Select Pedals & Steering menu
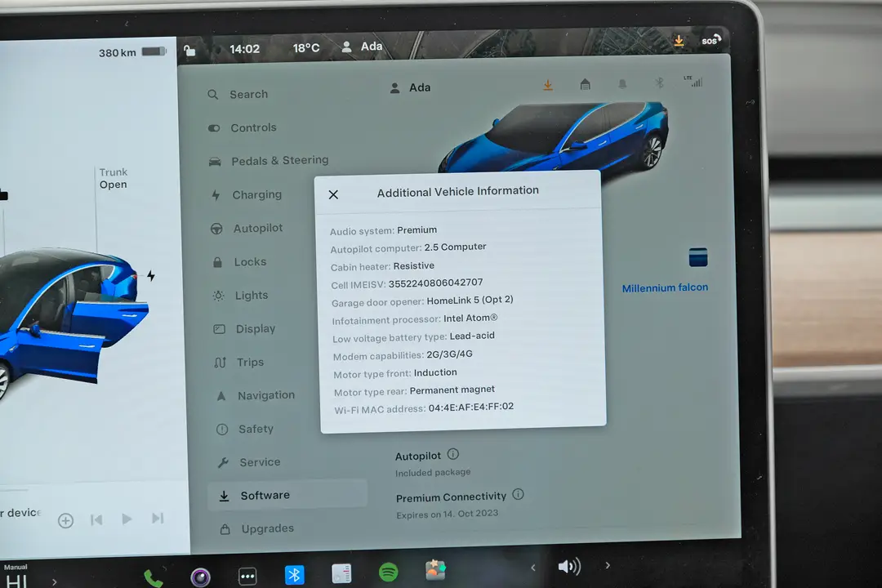The height and width of the screenshot is (588, 882). [269, 161]
